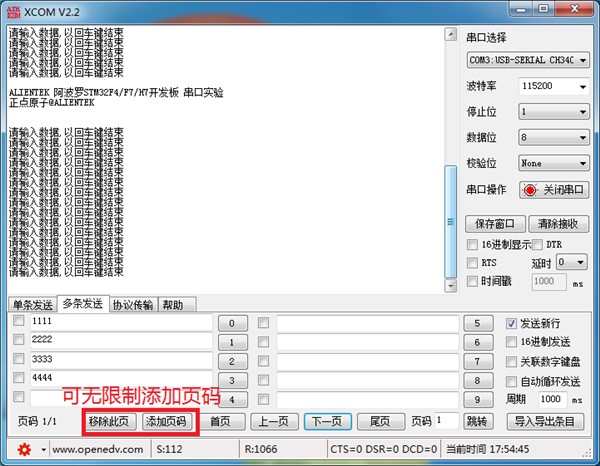
Task: Click the XCOM app logo icon
Action: pos(13,12)
